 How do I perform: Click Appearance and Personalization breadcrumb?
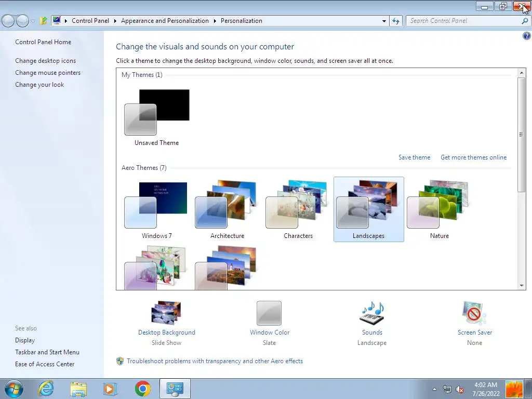[165, 21]
